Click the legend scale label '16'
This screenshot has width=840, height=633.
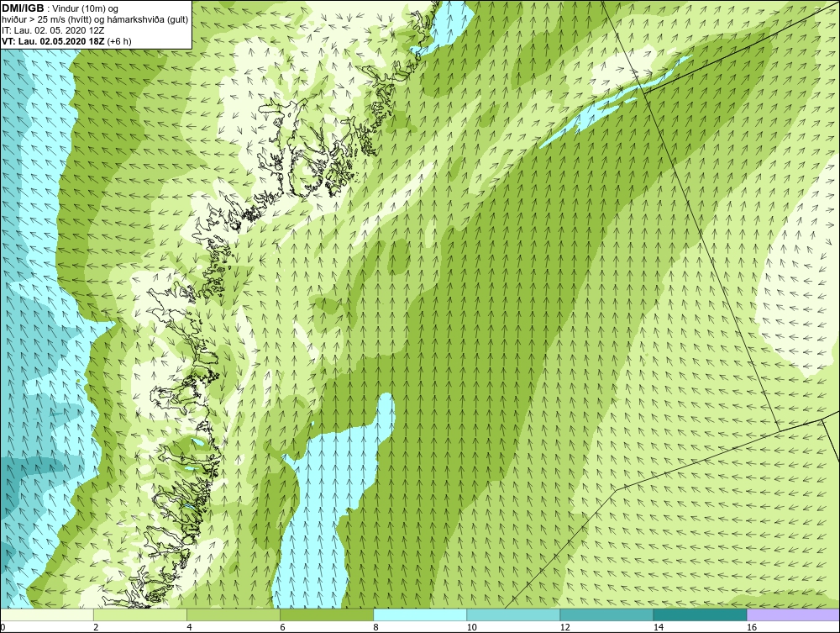752,627
